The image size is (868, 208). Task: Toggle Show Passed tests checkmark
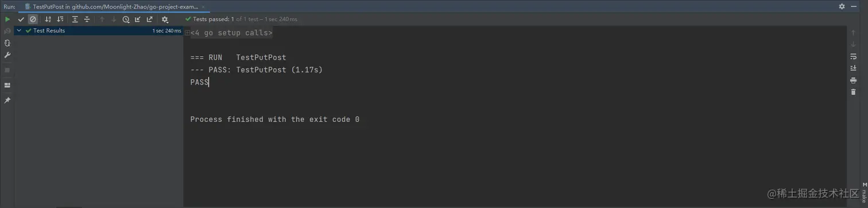click(21, 20)
